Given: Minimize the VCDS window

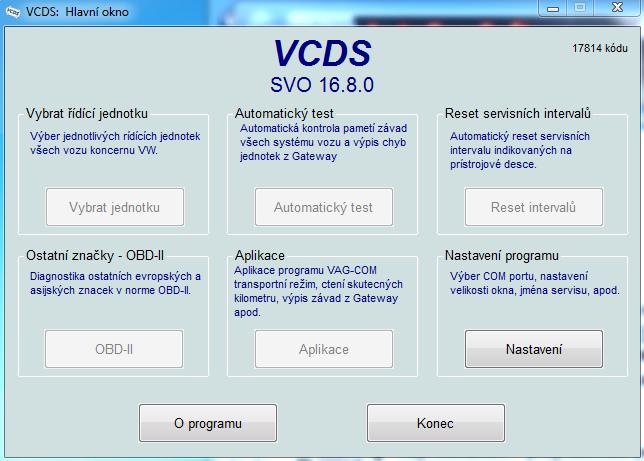Looking at the screenshot, I should [553, 8].
